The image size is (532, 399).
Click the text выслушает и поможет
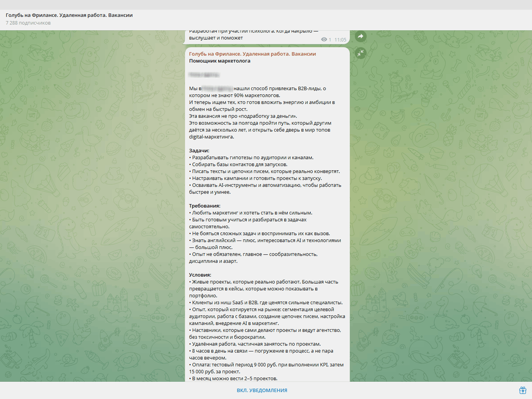[216, 38]
